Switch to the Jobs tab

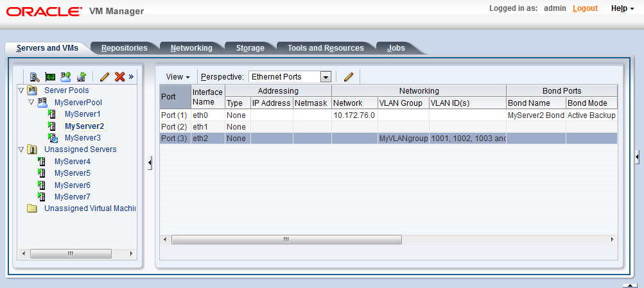pyautogui.click(x=396, y=48)
